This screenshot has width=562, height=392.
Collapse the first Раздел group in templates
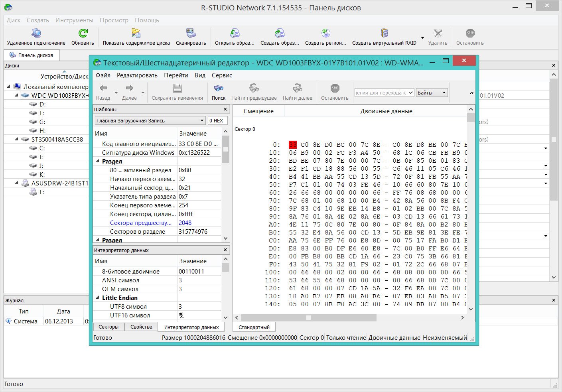(x=97, y=161)
